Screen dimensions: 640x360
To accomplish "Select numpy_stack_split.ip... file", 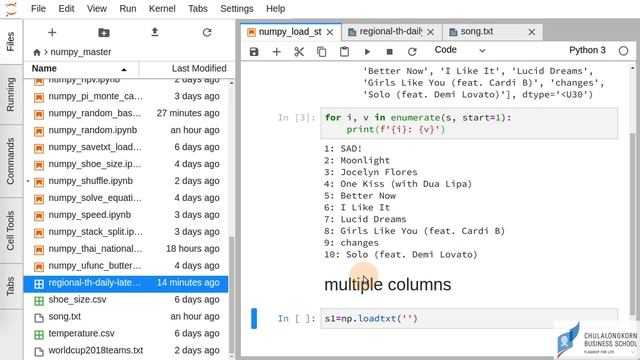I will pyautogui.click(x=127, y=232).
